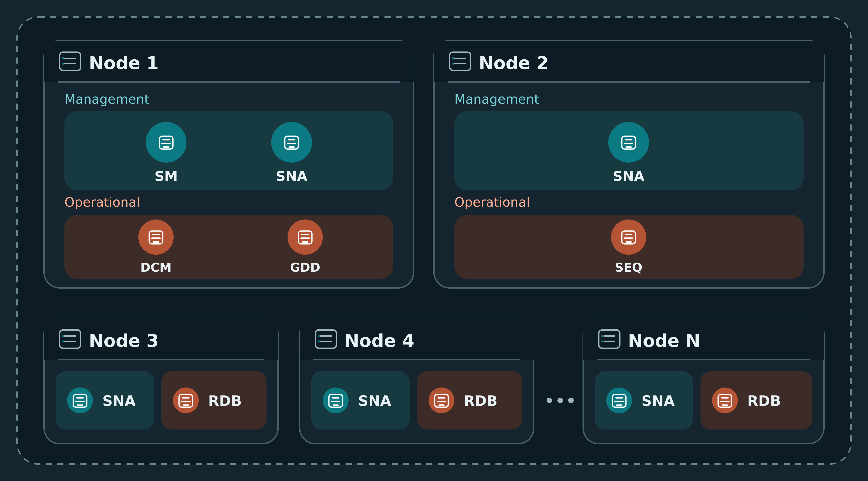Click the GDD label text
Screen dimensions: 868x481
(x=305, y=268)
